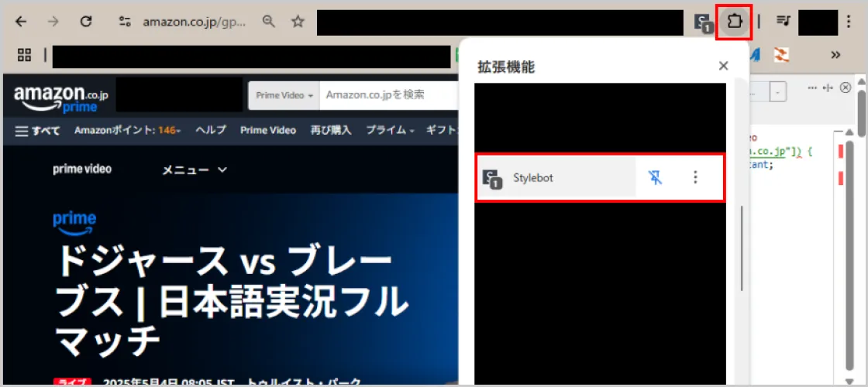Open the Stylebot panel selector dropdown arrow

pyautogui.click(x=779, y=92)
